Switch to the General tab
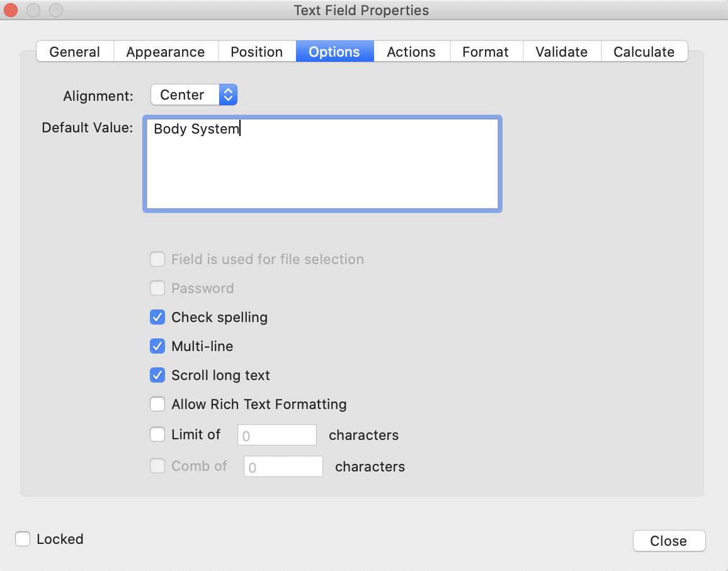 click(74, 52)
